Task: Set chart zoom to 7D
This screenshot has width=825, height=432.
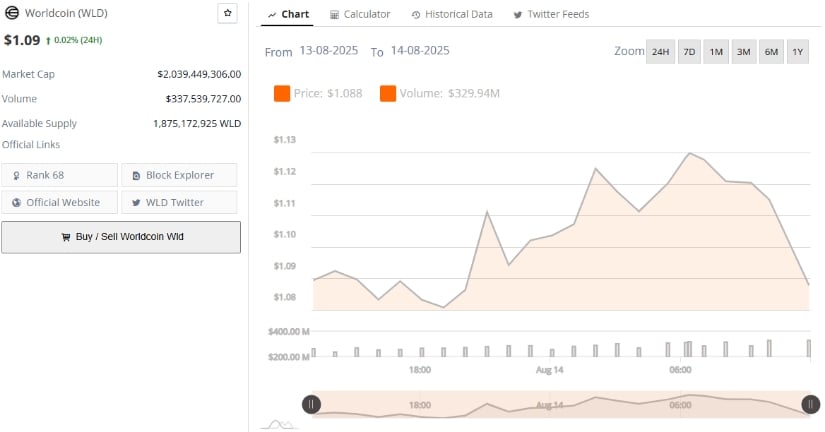Action: [689, 52]
